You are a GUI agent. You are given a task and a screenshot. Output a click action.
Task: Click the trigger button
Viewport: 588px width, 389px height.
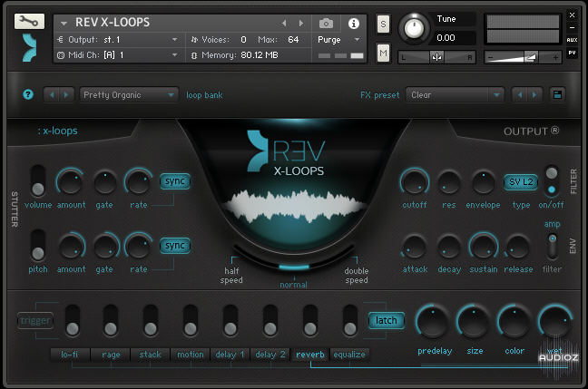tap(35, 320)
